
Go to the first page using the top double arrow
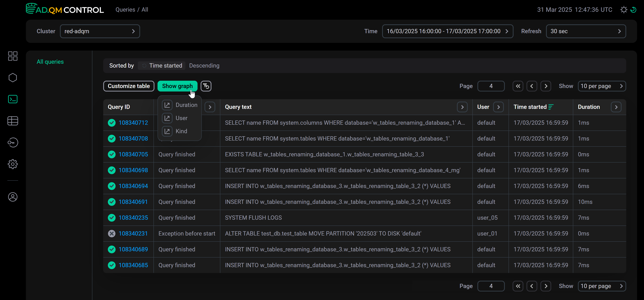pos(518,86)
